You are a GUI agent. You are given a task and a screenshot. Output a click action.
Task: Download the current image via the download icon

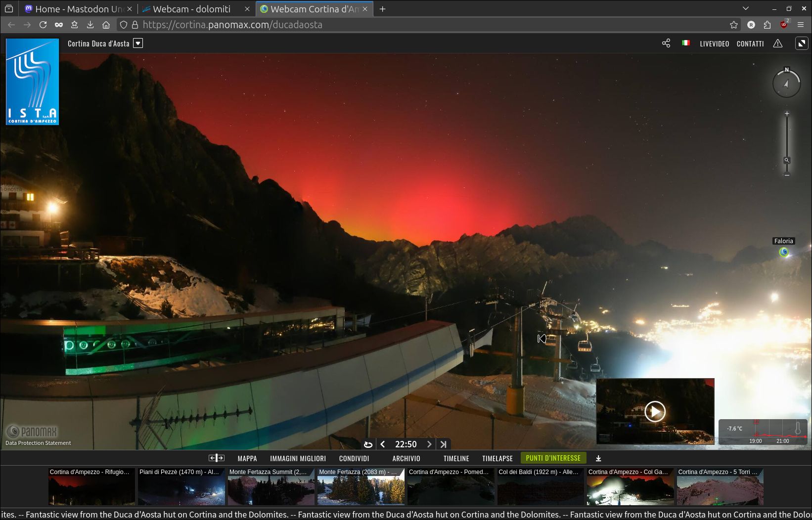[x=598, y=458]
